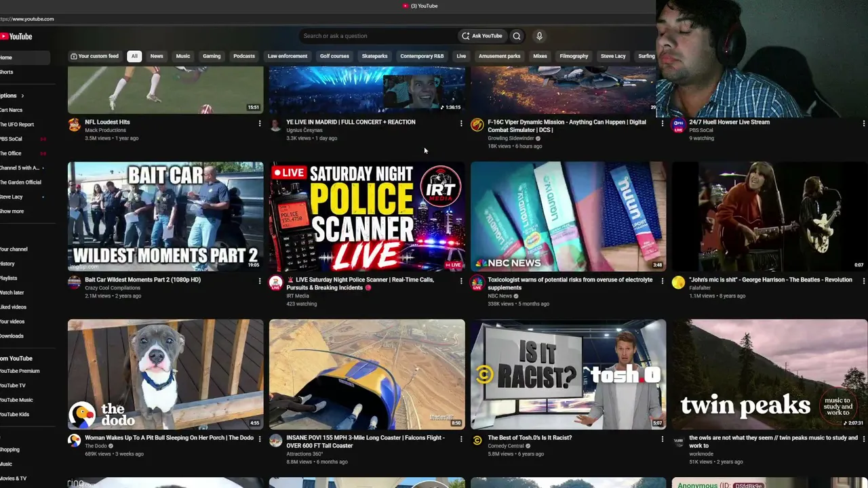Open YouTube Kids from the sidebar

tap(15, 414)
